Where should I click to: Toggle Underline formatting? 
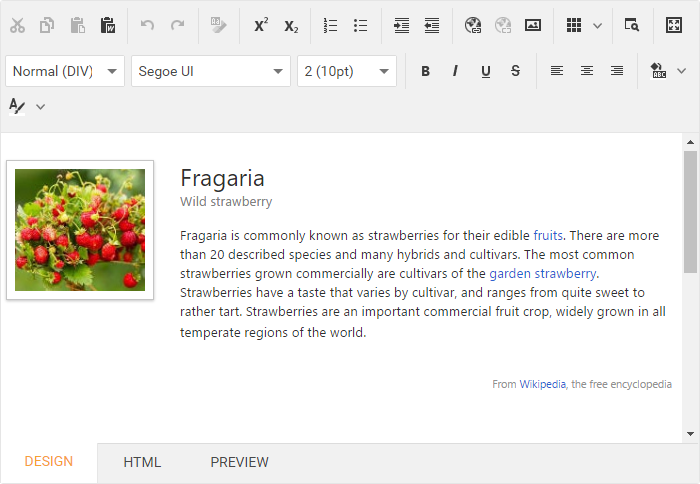click(485, 71)
